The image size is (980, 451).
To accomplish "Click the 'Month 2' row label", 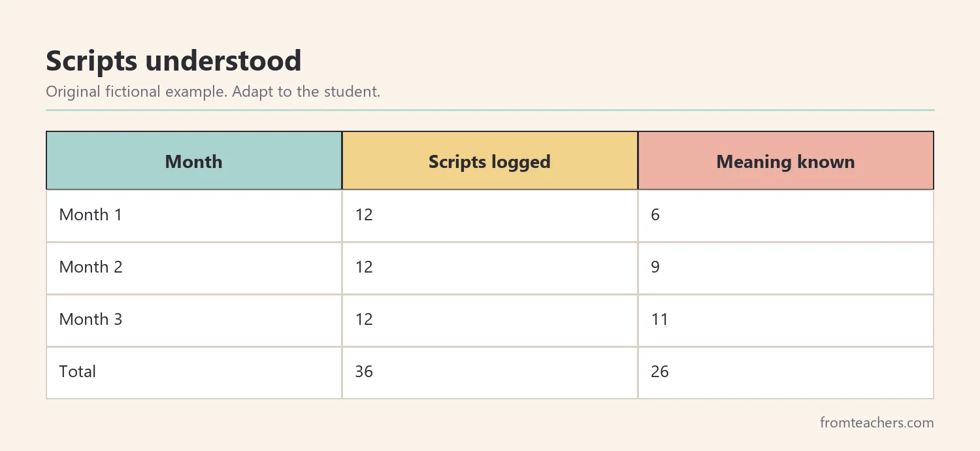I will pos(91,267).
